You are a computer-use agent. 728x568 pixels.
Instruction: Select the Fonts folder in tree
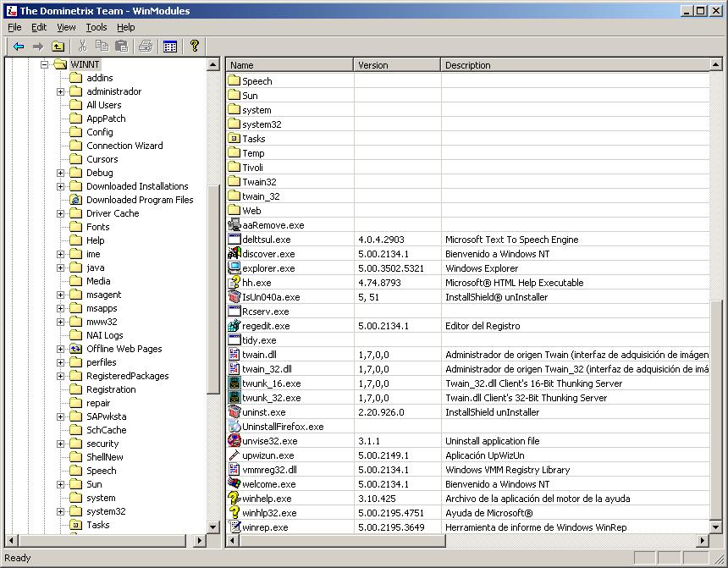[x=98, y=227]
